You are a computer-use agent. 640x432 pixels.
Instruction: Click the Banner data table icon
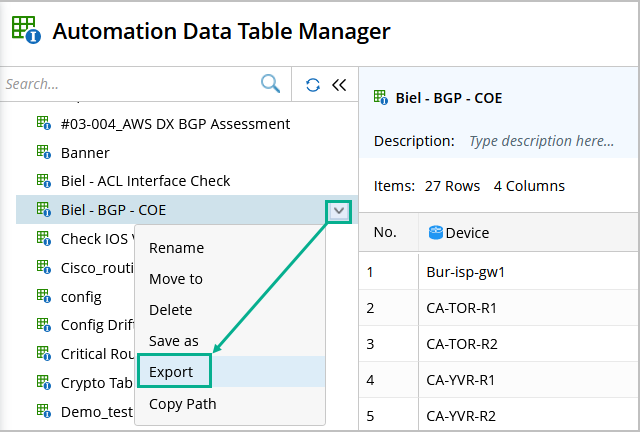click(44, 153)
